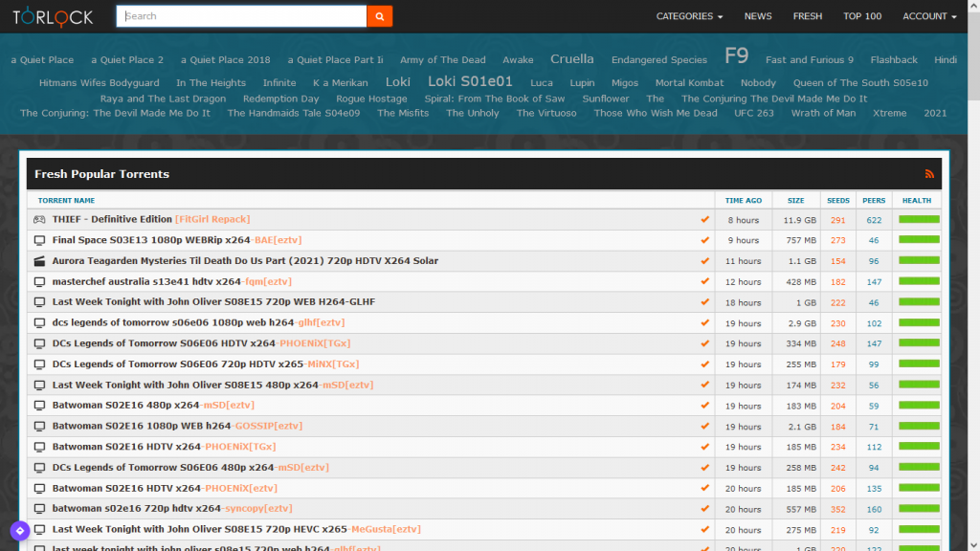The image size is (980, 551).
Task: Click the verified checkmark on Last Week Tonight 480p mSD row
Action: tap(705, 385)
